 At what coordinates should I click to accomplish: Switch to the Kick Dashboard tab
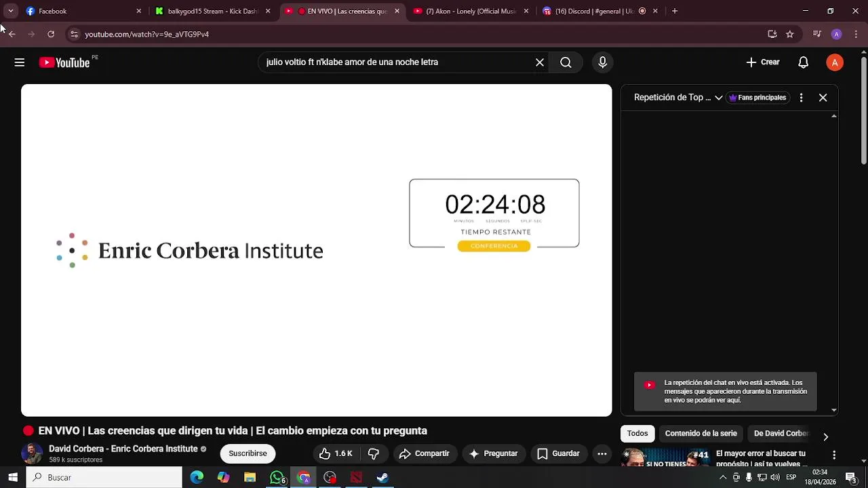[x=213, y=11]
